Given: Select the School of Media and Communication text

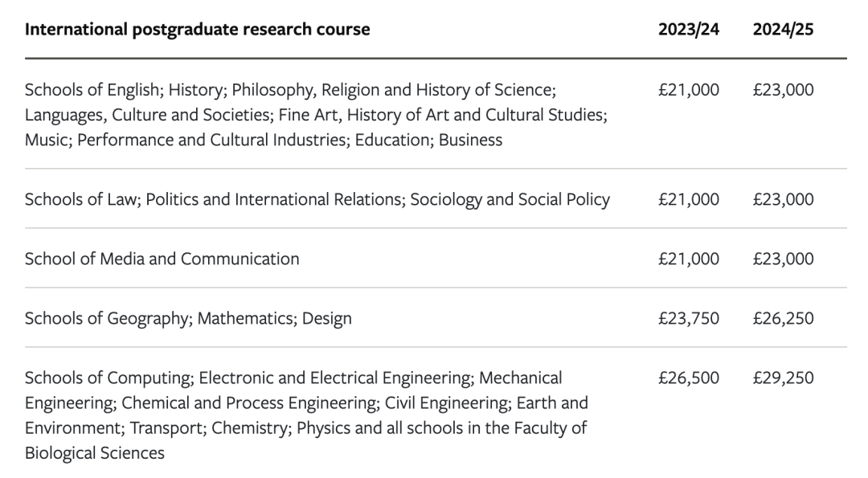Looking at the screenshot, I should click(162, 259).
